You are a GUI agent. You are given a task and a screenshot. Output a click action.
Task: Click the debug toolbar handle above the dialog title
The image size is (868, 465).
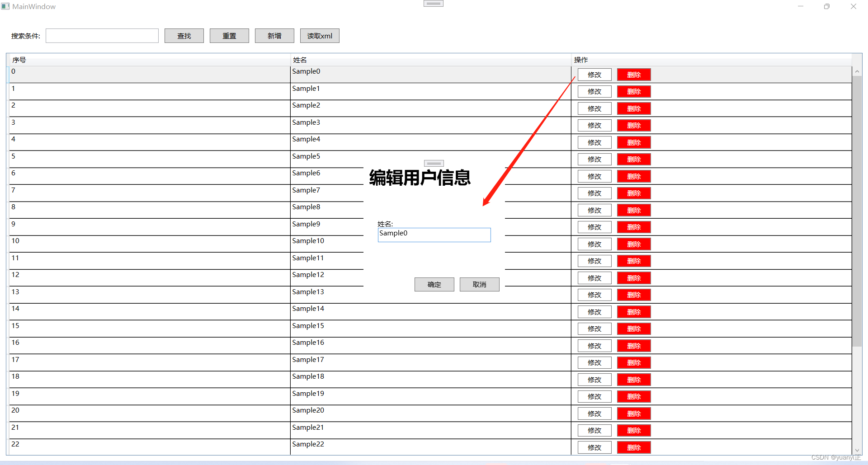tap(434, 163)
